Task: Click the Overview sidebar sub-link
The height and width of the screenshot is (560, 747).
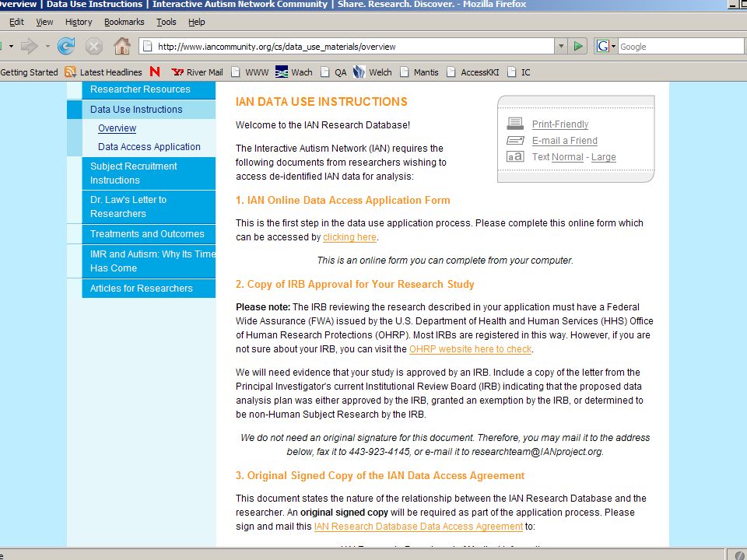Action: coord(117,128)
